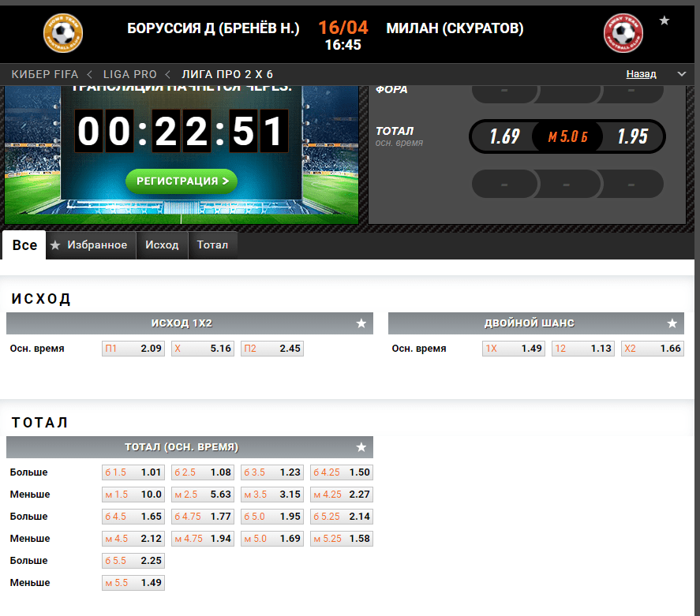The image size is (700, 616).
Task: Select over б 4.5 at 1.65
Action: (x=133, y=517)
